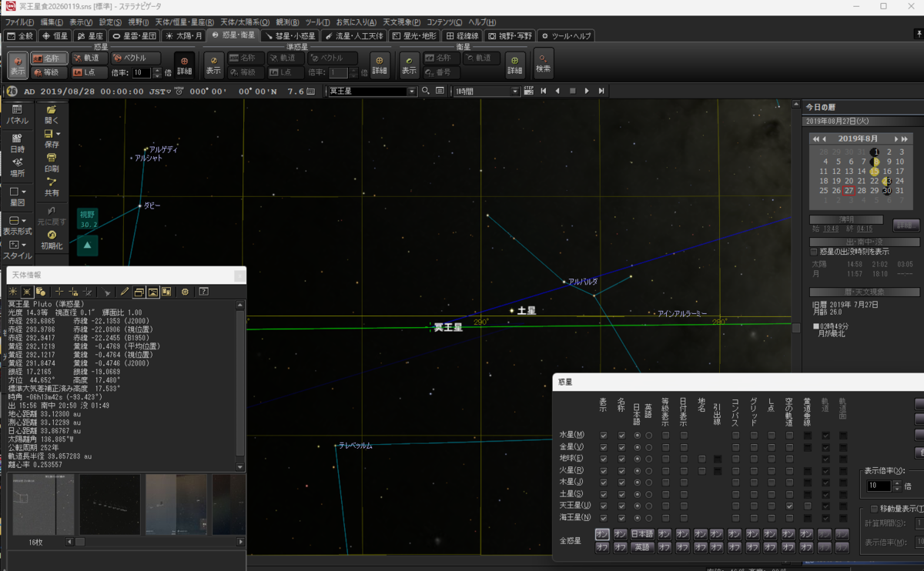Click the search magnifier next to object field
The width and height of the screenshot is (924, 571).
[x=425, y=91]
